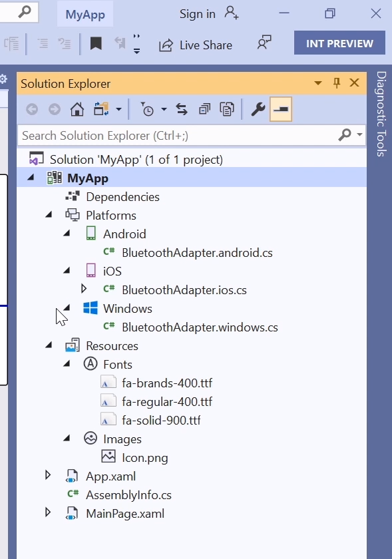The height and width of the screenshot is (559, 392).
Task: Select the Platforms folder icon
Action: point(73,215)
